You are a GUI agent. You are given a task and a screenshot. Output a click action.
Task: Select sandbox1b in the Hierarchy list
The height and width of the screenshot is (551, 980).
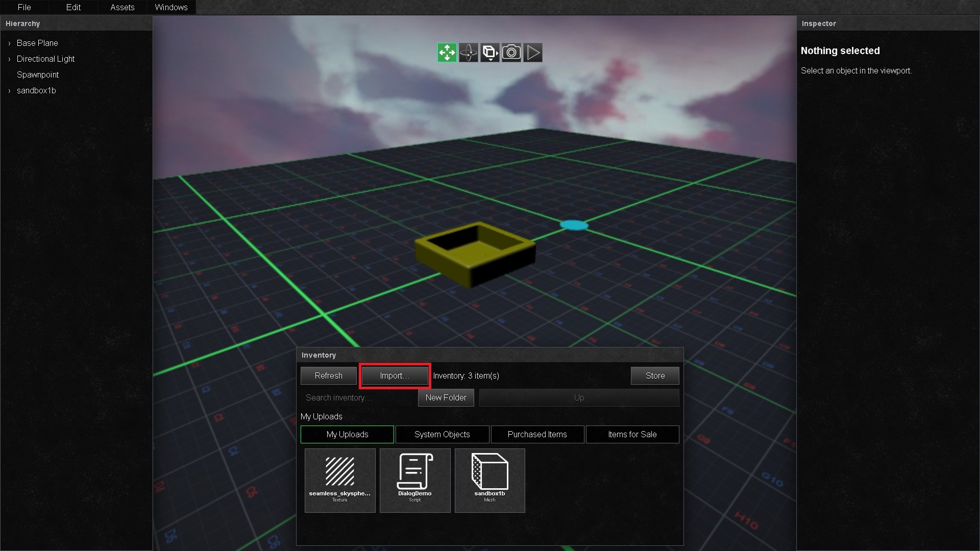36,91
